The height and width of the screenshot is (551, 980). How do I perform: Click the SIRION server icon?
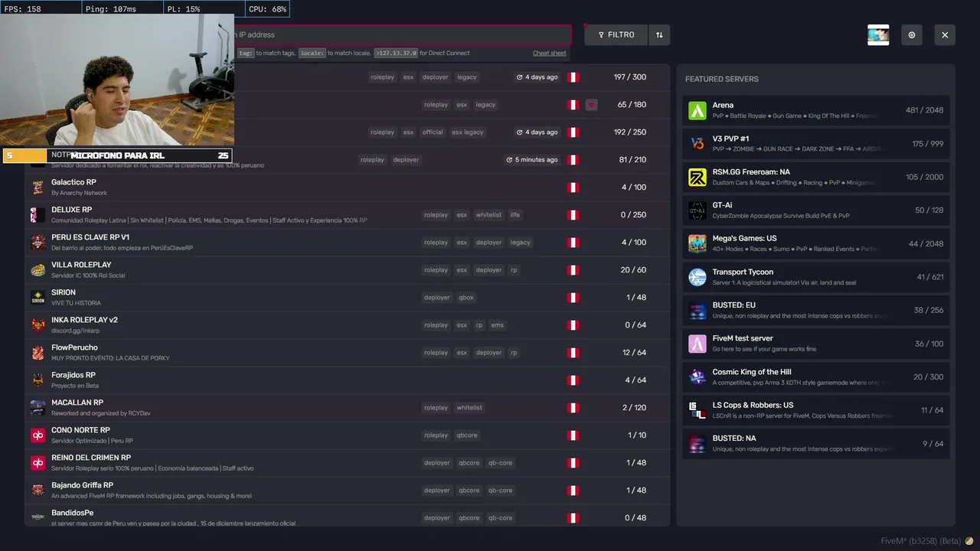pos(38,298)
